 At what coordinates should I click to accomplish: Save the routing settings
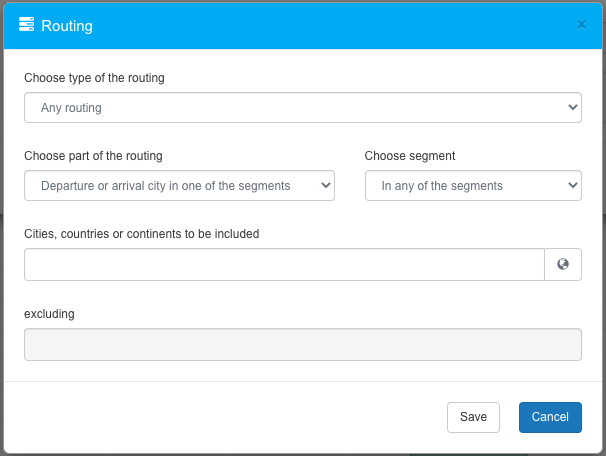pos(473,417)
